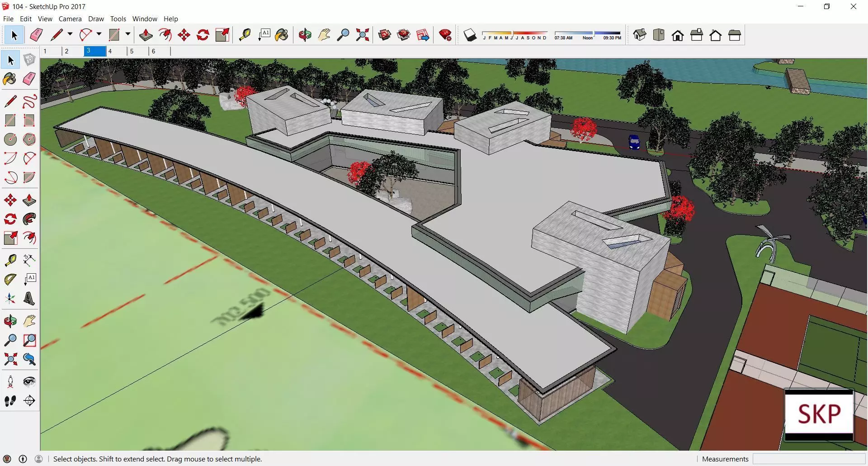Open the Window menu

click(145, 19)
